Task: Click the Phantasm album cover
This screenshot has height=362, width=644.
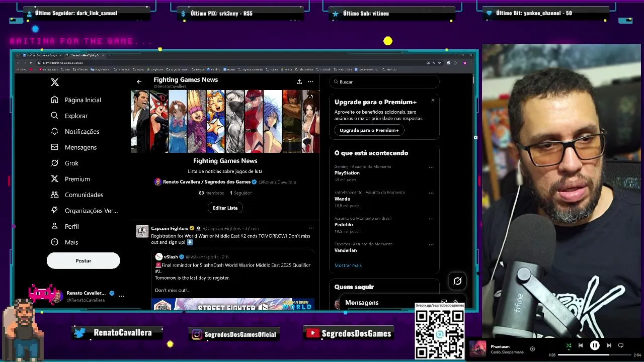Action: click(478, 348)
